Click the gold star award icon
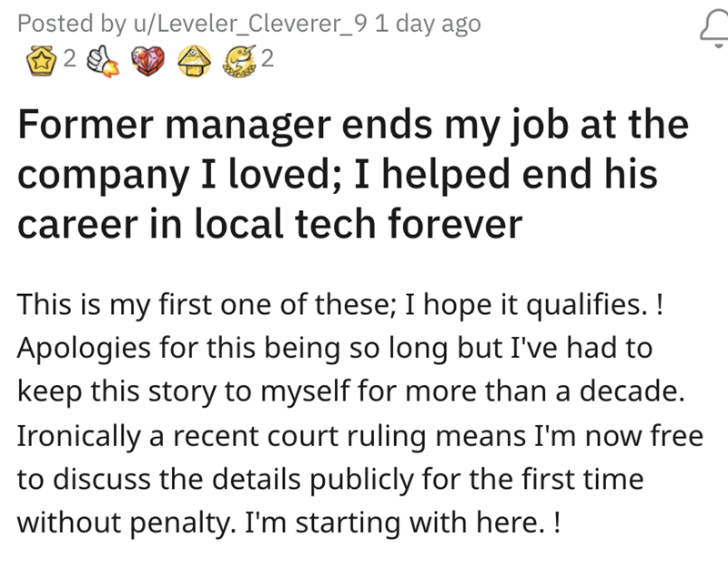The image size is (728, 579). (x=41, y=60)
